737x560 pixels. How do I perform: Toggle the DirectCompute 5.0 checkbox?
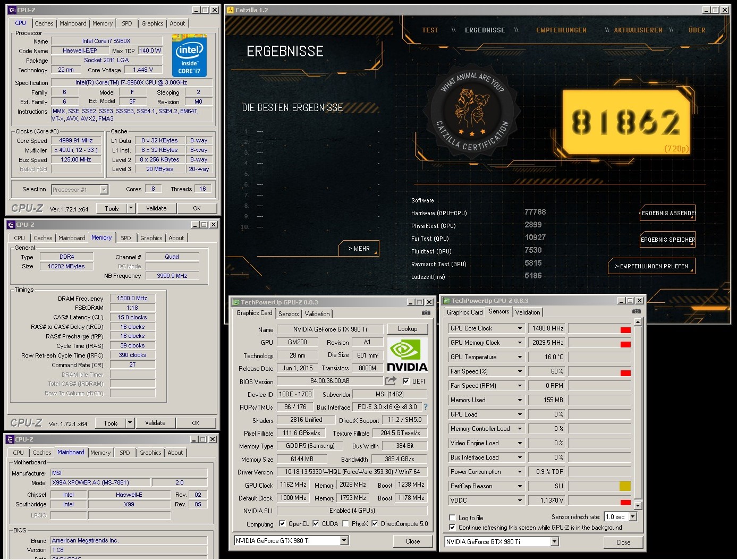pos(375,524)
